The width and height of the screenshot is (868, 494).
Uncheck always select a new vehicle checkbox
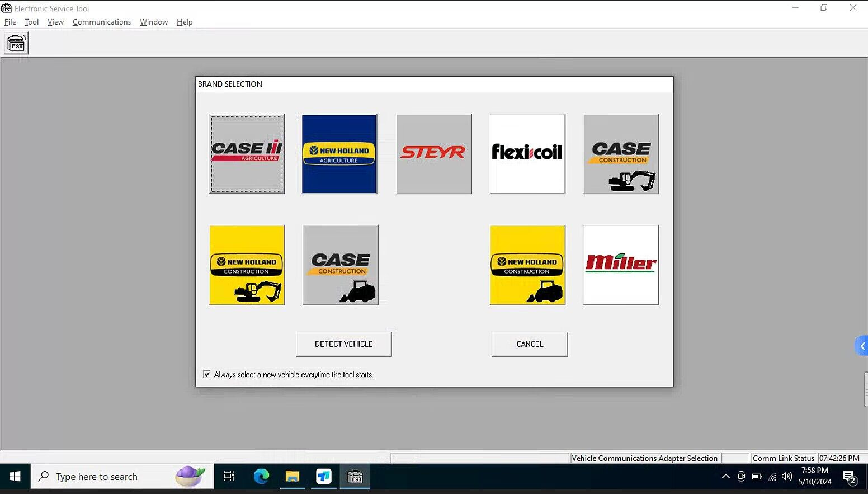207,374
